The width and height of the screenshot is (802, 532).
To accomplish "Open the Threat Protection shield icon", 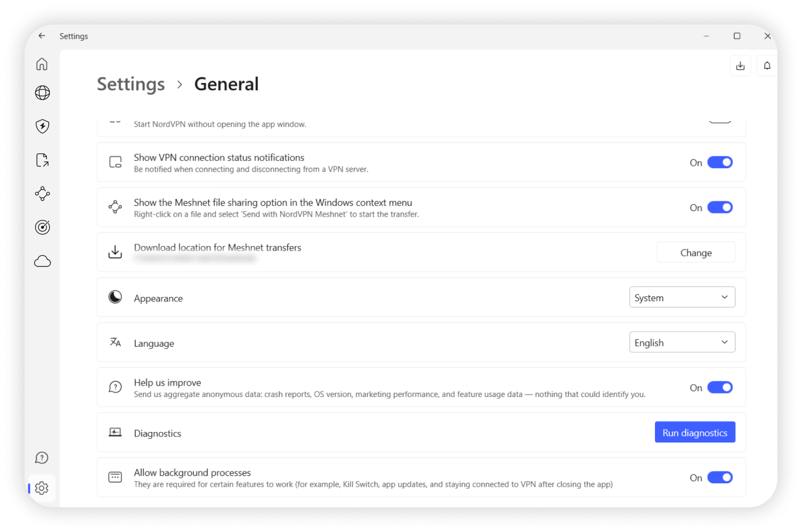I will pyautogui.click(x=42, y=126).
